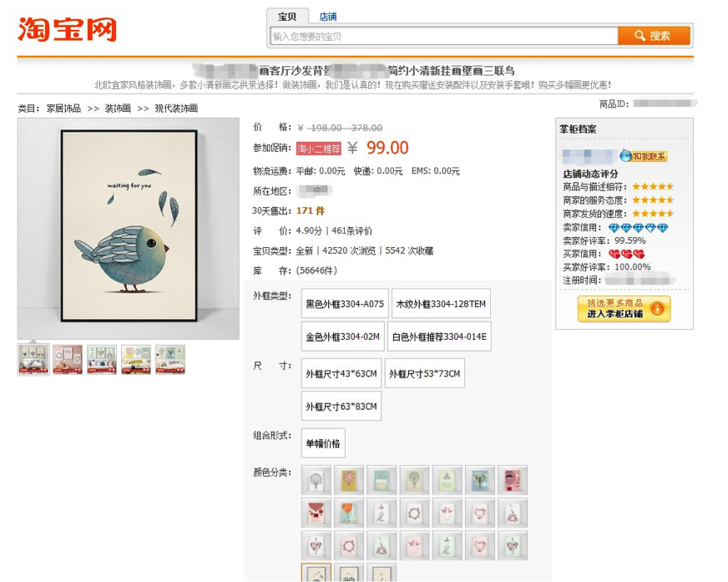Click the 店铺动态评分 heading
This screenshot has width=728, height=582.
590,174
